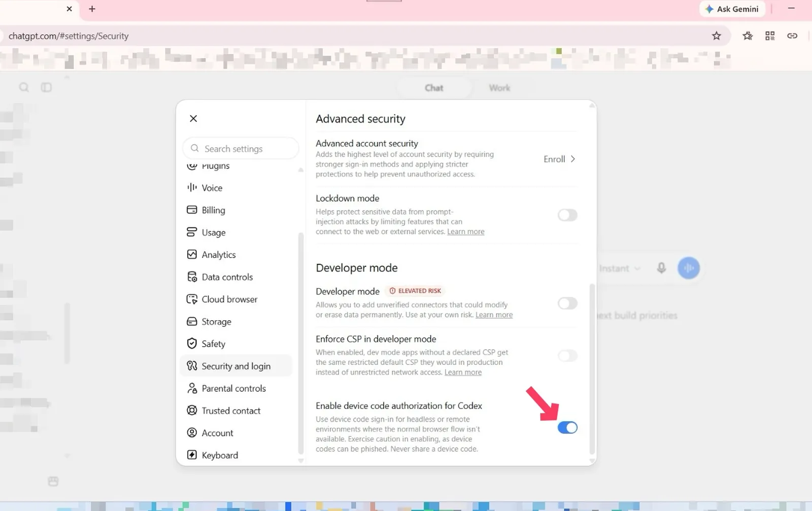The image size is (812, 511).
Task: Open Learn more link under Developer mode
Action: [x=494, y=315]
